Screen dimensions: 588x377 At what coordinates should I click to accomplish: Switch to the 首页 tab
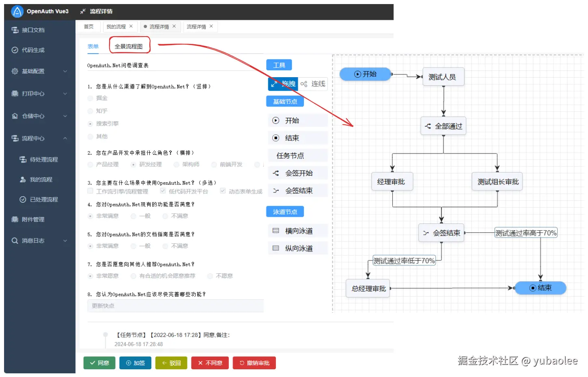pyautogui.click(x=88, y=26)
